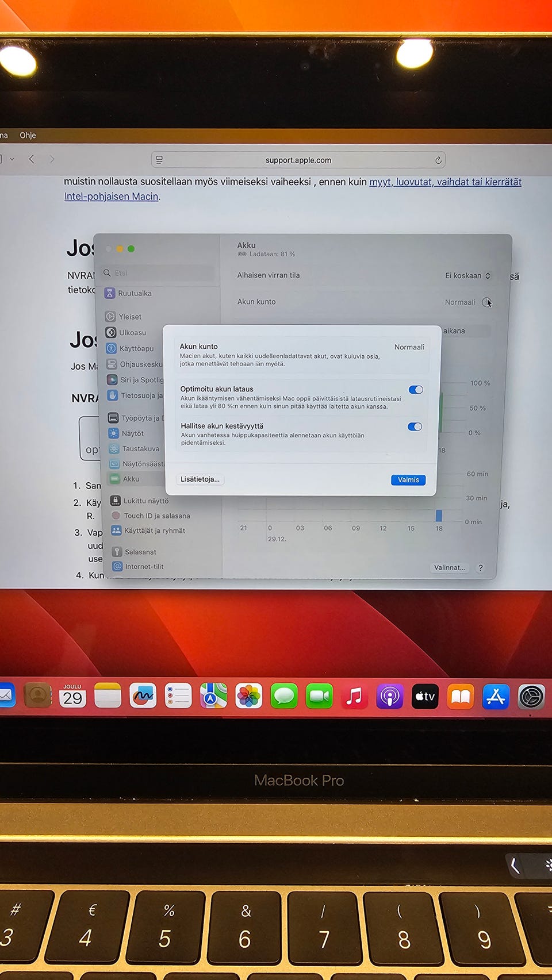The width and height of the screenshot is (552, 980).
Task: Open Podcasts from the Dock
Action: 390,697
